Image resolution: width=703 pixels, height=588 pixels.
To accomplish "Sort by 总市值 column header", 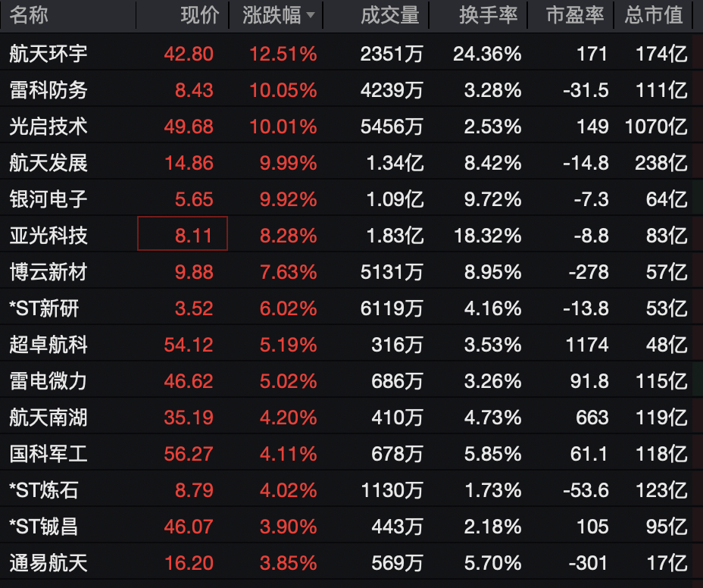I will click(x=653, y=15).
